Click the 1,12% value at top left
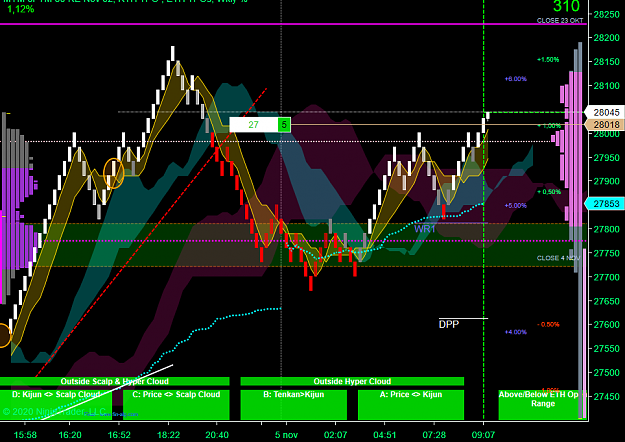 click(x=21, y=9)
